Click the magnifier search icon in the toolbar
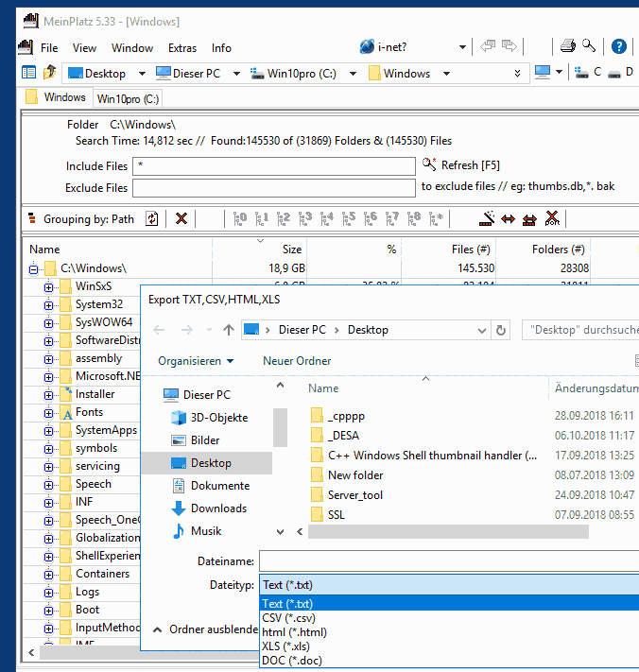 coord(589,46)
